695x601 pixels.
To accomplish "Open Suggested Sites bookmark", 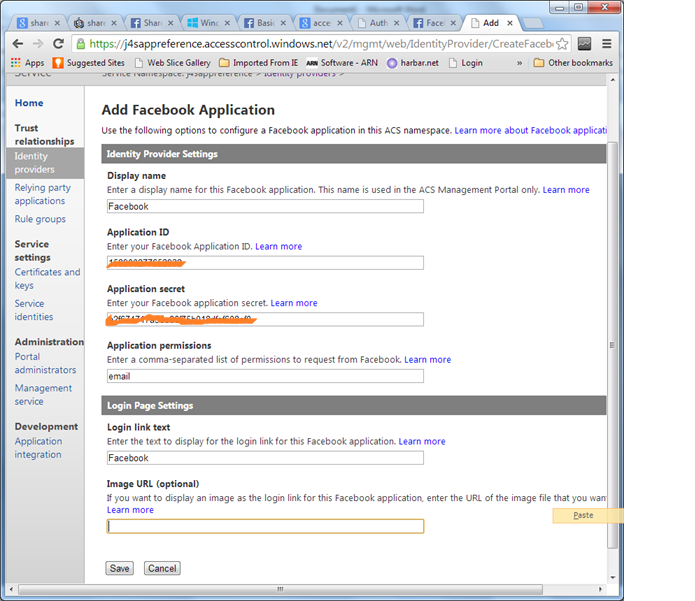I will (89, 63).
